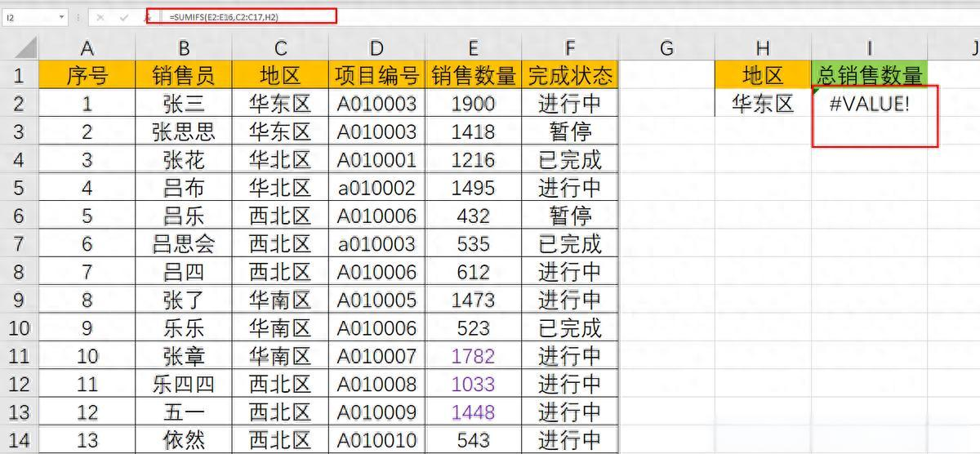Click the cell with A010005
The width and height of the screenshot is (980, 454).
click(376, 300)
